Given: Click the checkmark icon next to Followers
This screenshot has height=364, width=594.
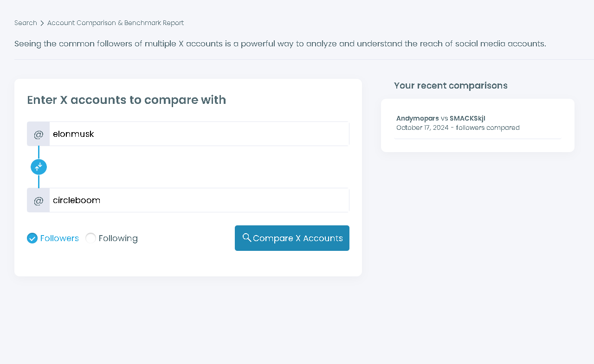Looking at the screenshot, I should coord(32,238).
